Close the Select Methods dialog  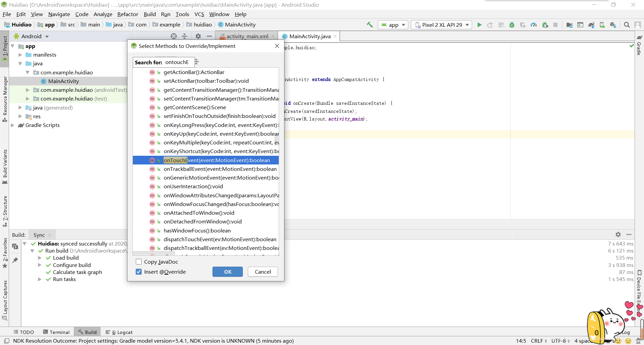pyautogui.click(x=277, y=46)
